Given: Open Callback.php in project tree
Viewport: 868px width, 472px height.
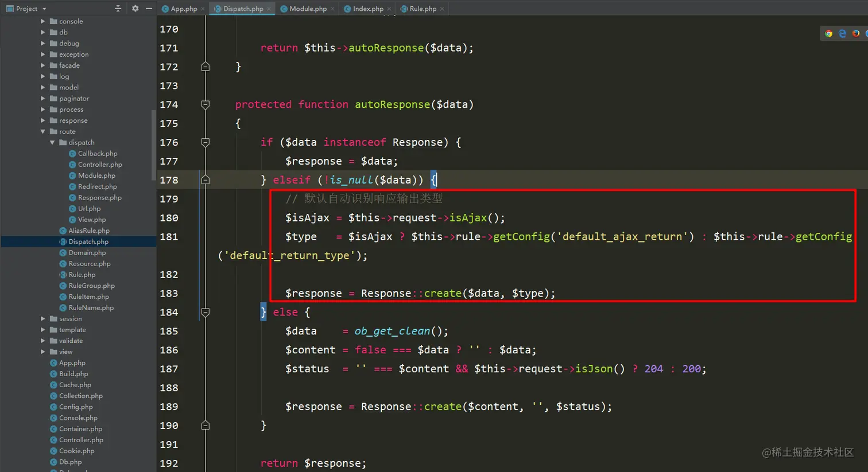Looking at the screenshot, I should 93,154.
